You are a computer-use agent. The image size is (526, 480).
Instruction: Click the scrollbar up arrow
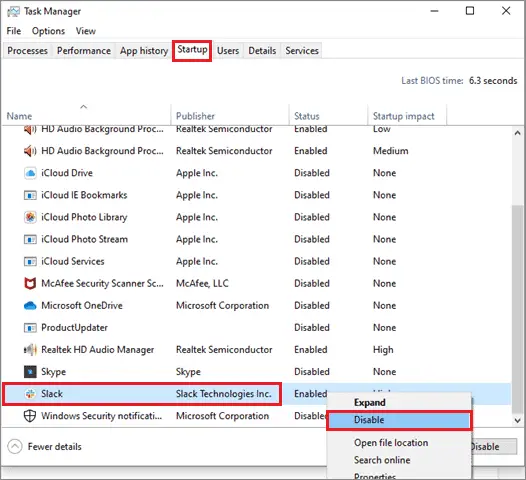click(518, 133)
